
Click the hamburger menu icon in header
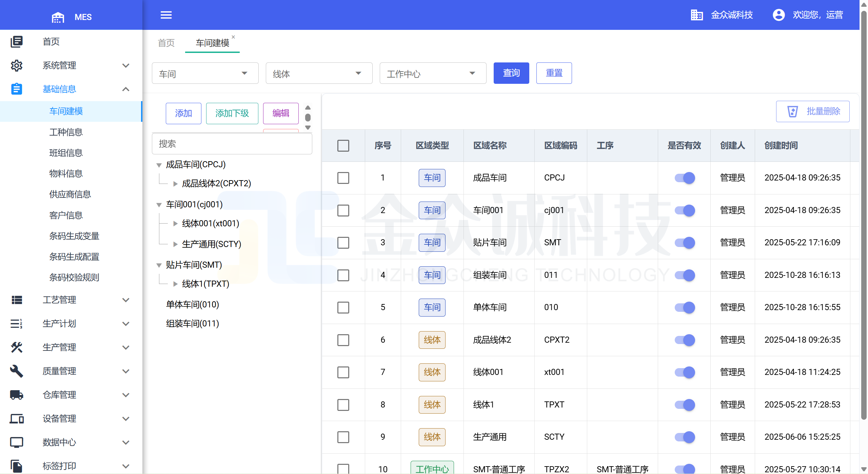click(x=166, y=15)
